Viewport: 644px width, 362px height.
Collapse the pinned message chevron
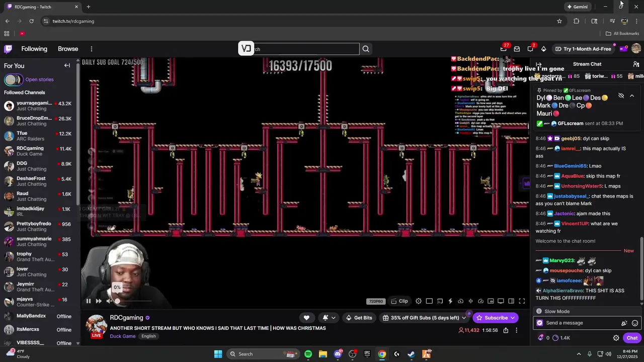[x=632, y=96]
